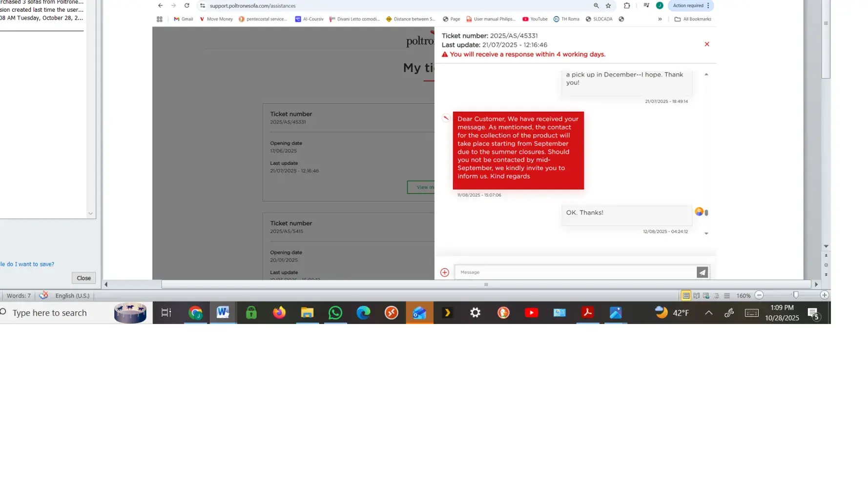Viewport: 868px width, 488px height.
Task: Click the Action required button
Action: tap(691, 5)
